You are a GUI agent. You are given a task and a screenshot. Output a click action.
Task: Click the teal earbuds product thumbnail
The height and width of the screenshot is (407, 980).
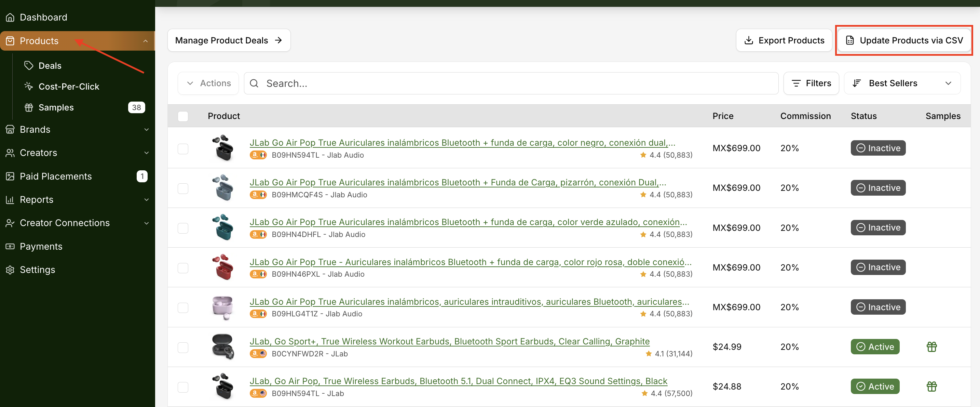(223, 227)
